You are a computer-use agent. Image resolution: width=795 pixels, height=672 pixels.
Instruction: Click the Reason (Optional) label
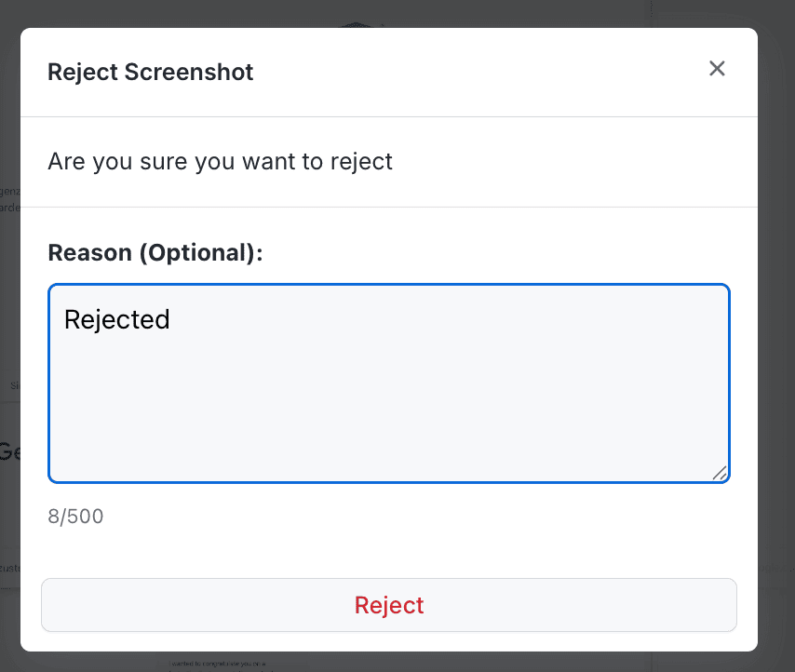click(155, 252)
